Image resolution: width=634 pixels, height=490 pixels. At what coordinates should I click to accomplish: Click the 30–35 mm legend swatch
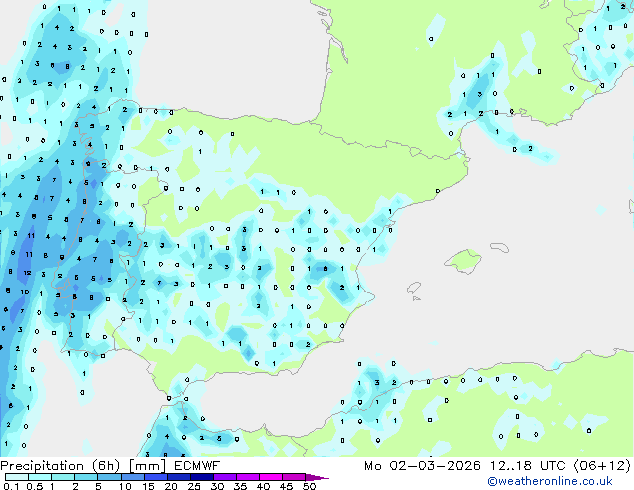[x=225, y=477]
